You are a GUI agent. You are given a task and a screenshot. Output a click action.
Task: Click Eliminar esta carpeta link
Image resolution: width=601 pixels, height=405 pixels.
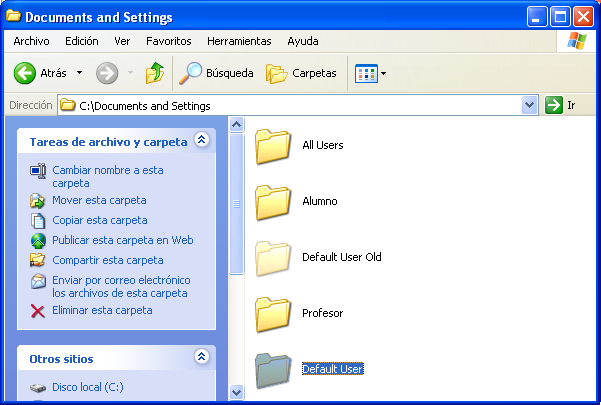102,310
